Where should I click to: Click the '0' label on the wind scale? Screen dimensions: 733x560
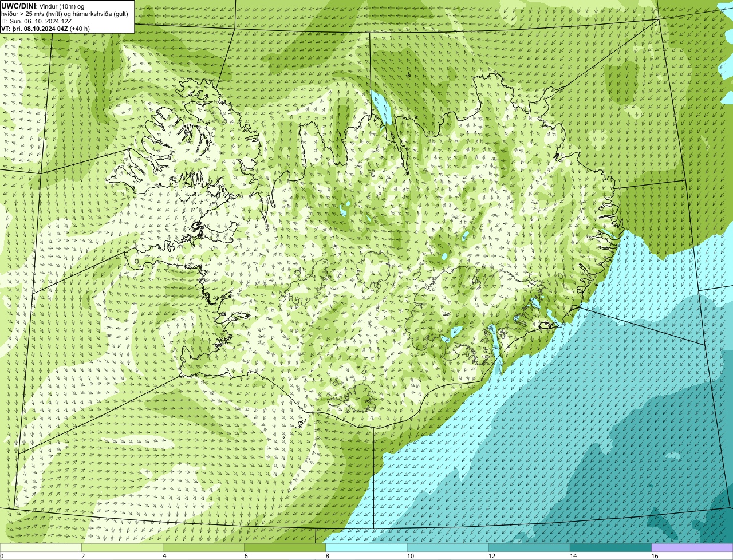tap(2, 556)
